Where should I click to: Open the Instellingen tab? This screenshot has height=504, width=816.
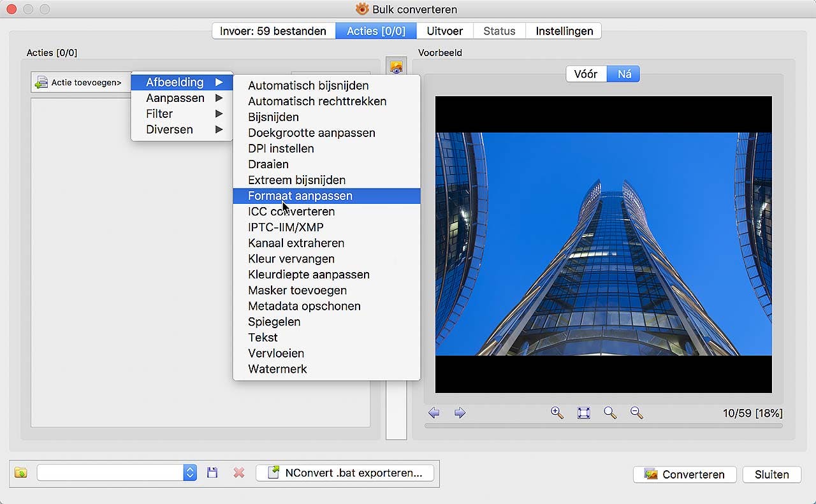click(564, 31)
